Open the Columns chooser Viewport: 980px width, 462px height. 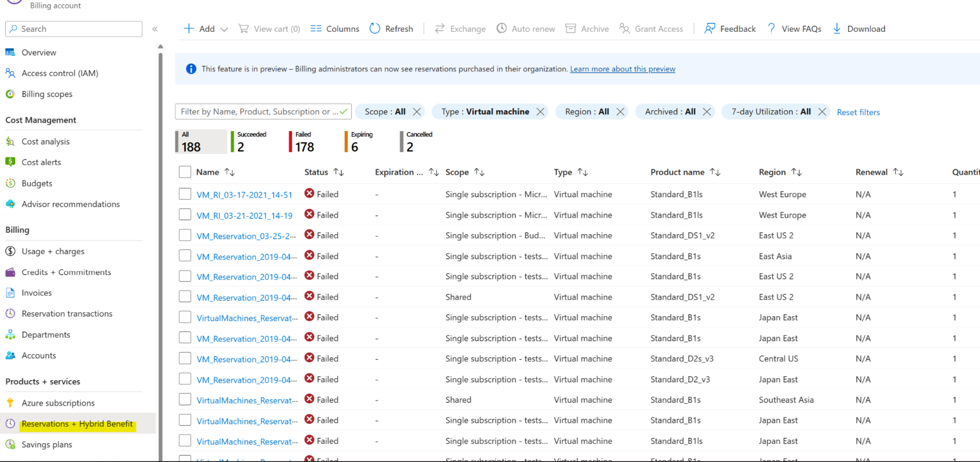click(x=334, y=28)
